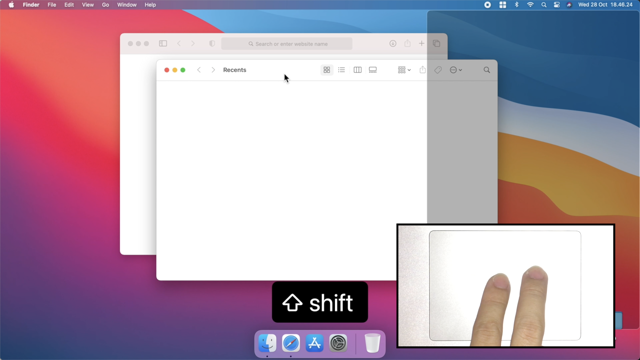Screen dimensions: 640x360
Task: Open the Window menu
Action: 127,5
